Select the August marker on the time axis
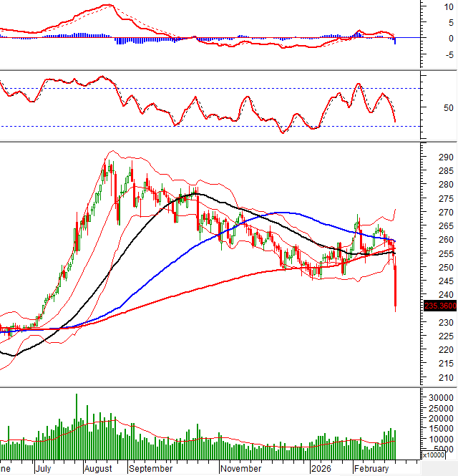This screenshot has width=458, height=476. click(98, 469)
